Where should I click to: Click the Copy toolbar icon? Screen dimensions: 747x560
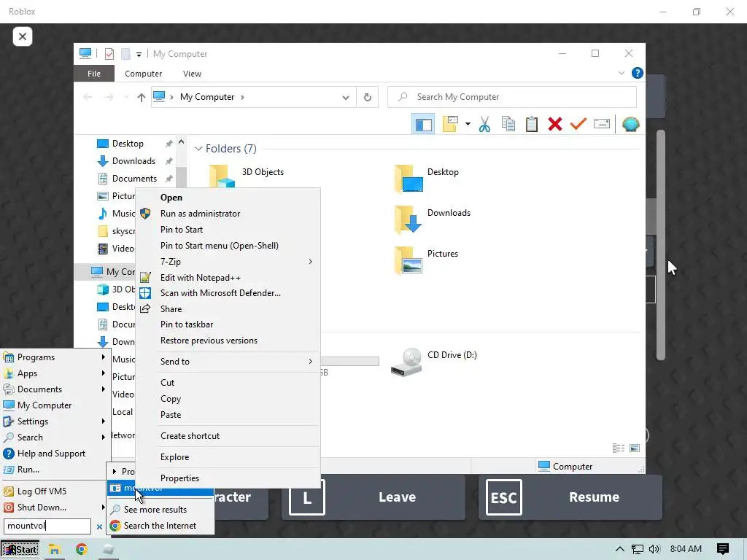508,124
